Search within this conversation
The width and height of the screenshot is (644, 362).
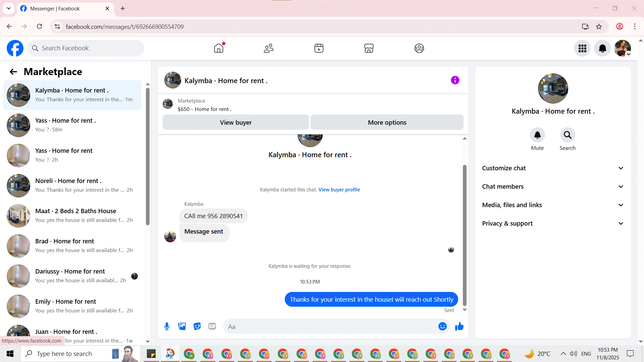pyautogui.click(x=567, y=135)
